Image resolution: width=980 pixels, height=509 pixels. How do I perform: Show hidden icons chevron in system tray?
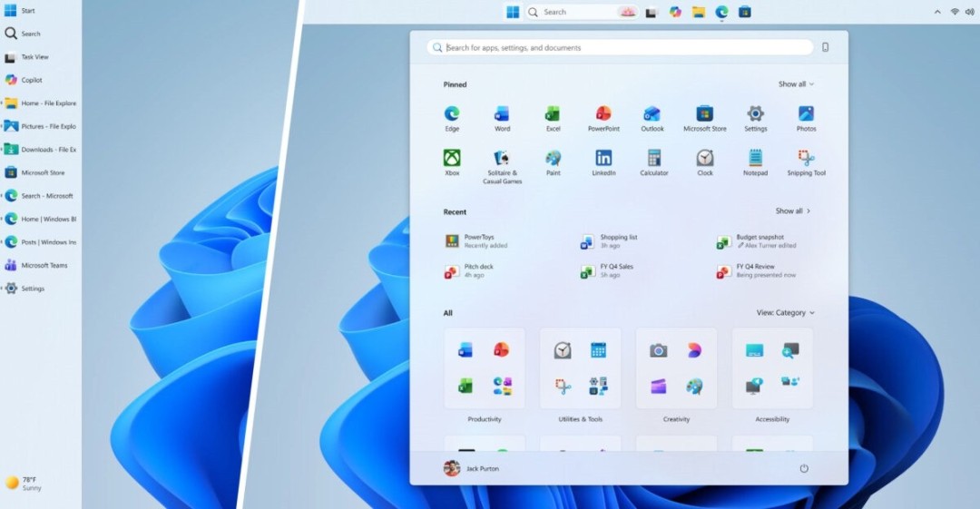pos(936,12)
